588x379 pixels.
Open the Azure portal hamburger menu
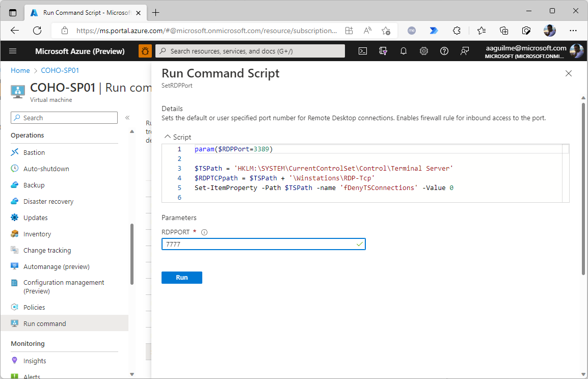click(13, 51)
